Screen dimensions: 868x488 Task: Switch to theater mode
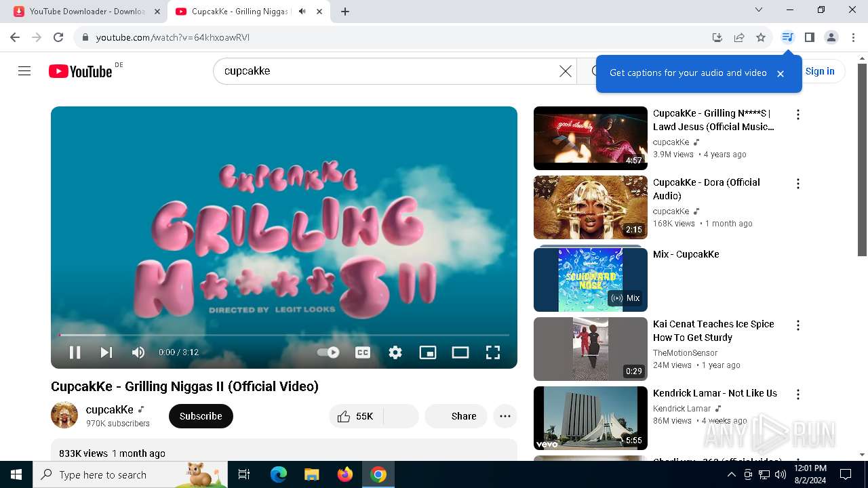460,352
